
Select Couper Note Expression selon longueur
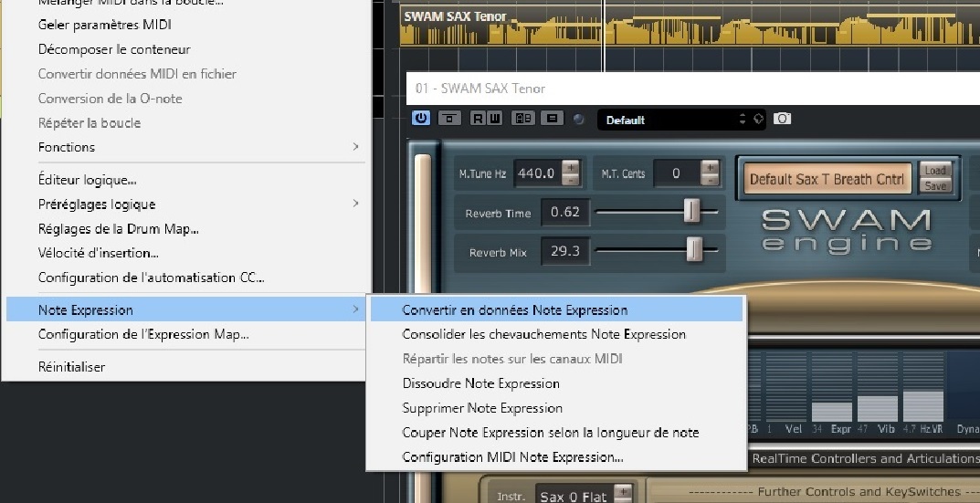pyautogui.click(x=556, y=433)
